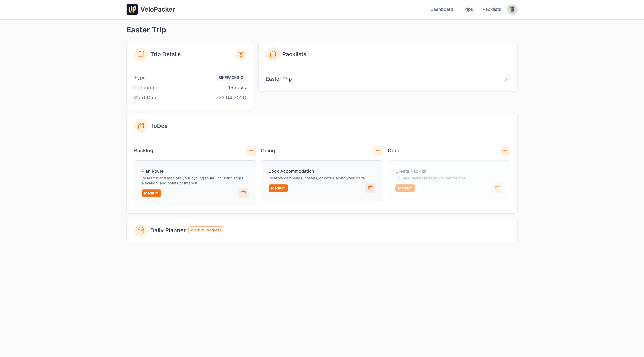The image size is (644, 357).
Task: Add a new Doing todo
Action: [378, 150]
